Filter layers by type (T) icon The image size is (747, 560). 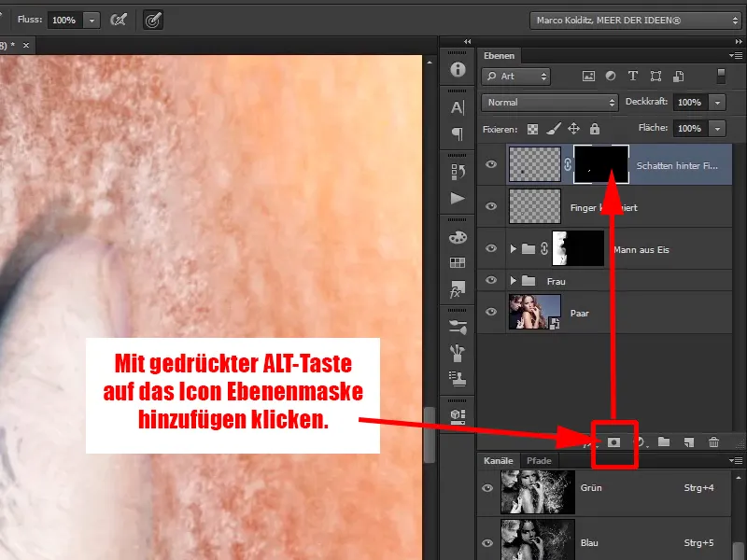(633, 77)
